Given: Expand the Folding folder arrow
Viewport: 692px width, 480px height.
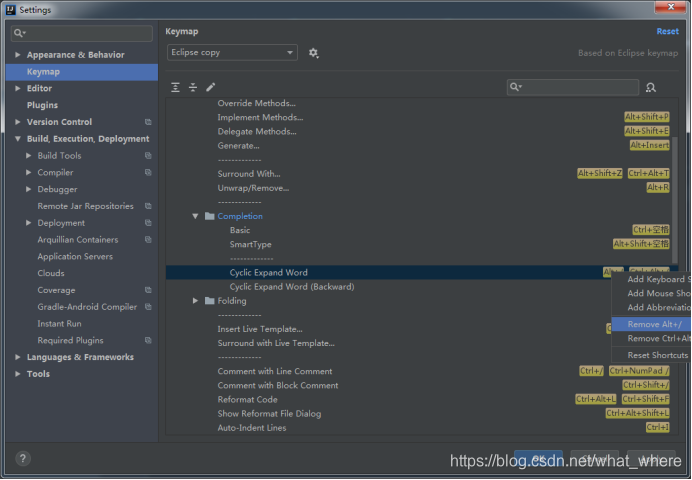Looking at the screenshot, I should (x=195, y=301).
